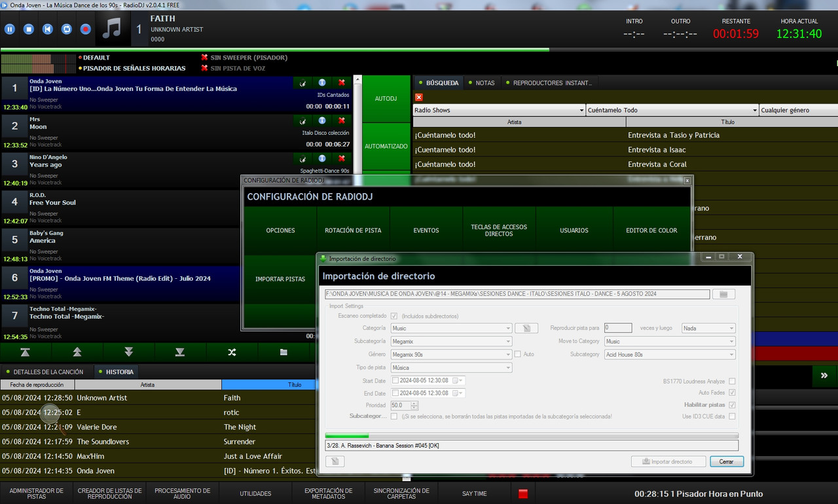Open ADMINISTRADOR DE PISTAS
The image size is (838, 504).
(x=37, y=494)
